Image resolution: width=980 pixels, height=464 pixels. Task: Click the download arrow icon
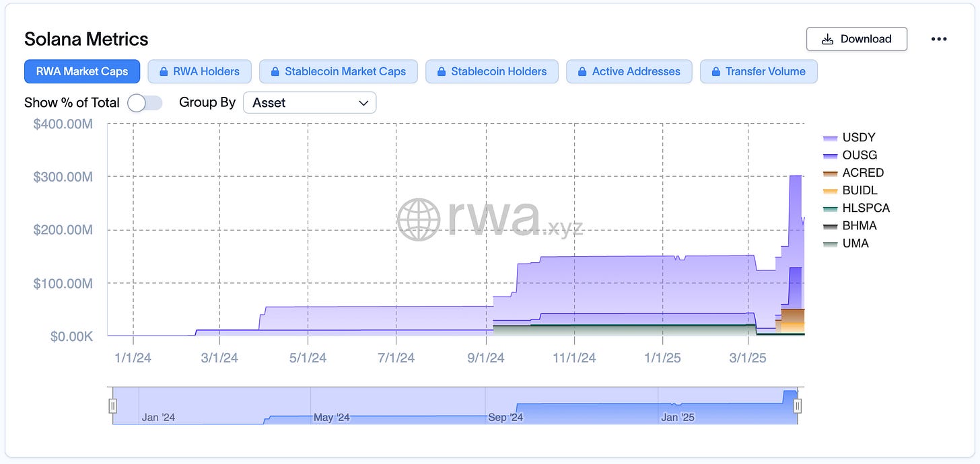point(828,39)
